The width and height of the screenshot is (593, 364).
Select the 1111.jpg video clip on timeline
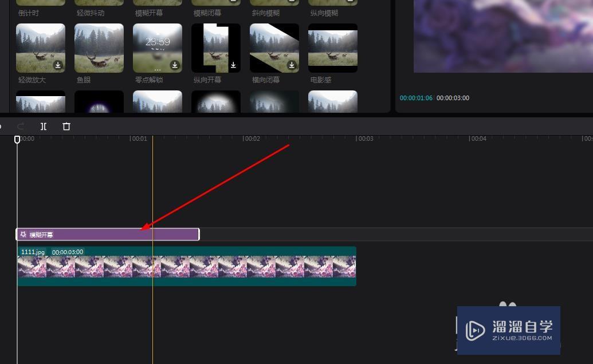click(187, 266)
